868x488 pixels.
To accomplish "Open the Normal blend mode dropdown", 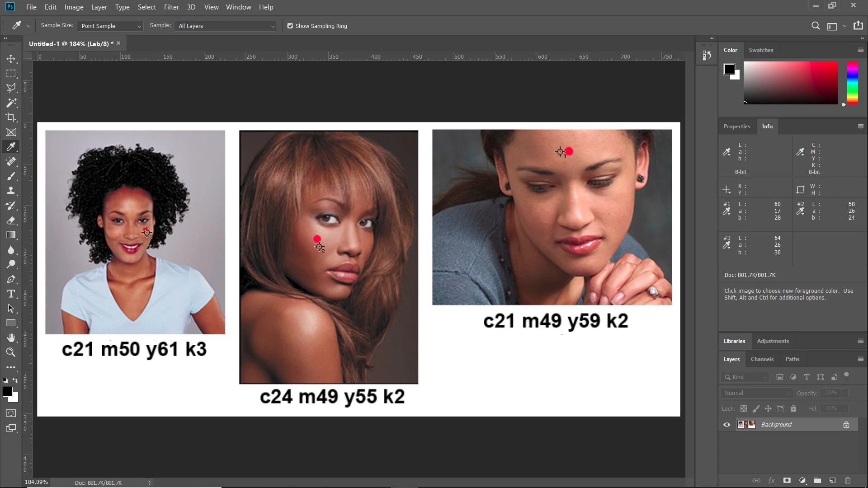I will pyautogui.click(x=757, y=393).
